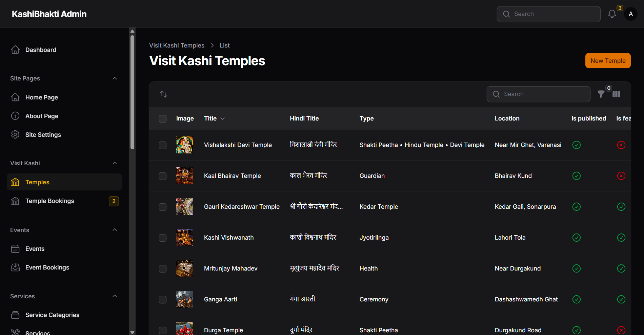Screen dimensions: 644x335
Task: Click the featured cross icon for Kaal Bhairav Temple
Action: coord(621,176)
